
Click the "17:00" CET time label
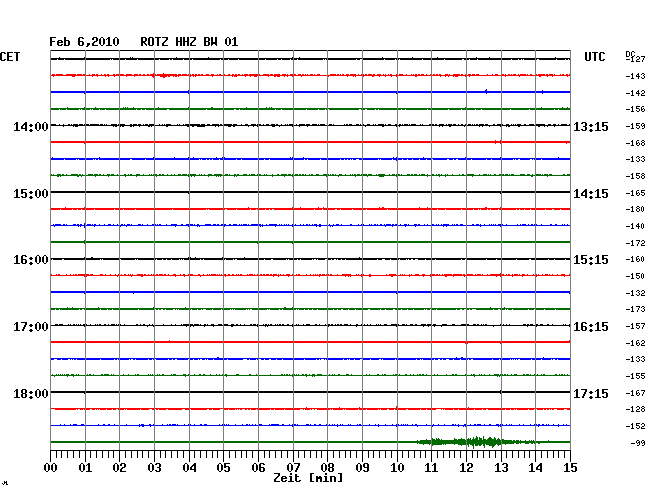31,327
